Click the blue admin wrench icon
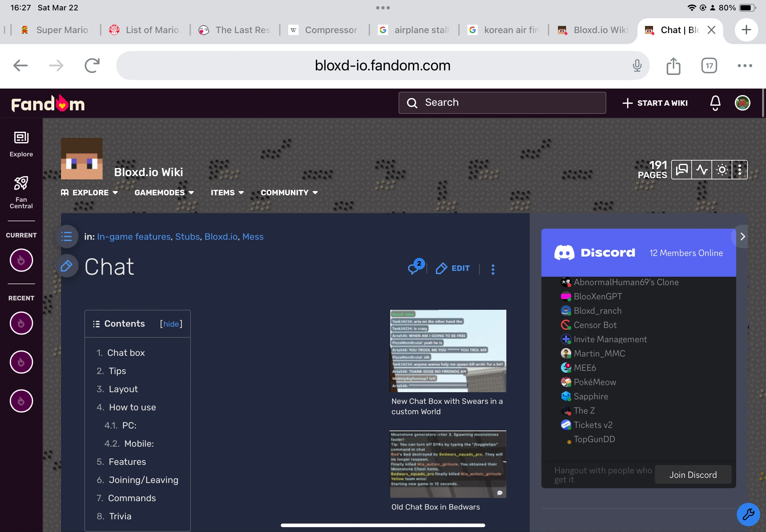 [x=748, y=514]
